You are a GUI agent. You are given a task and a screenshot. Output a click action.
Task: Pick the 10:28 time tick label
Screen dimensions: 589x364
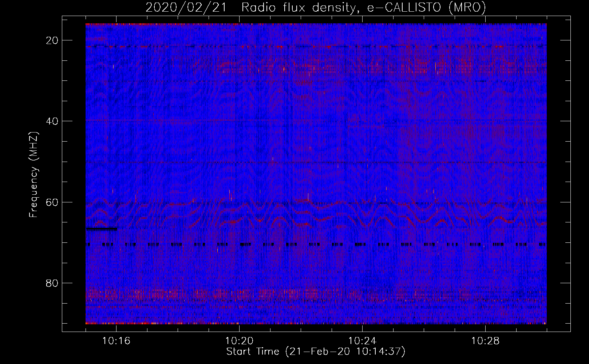coord(485,341)
